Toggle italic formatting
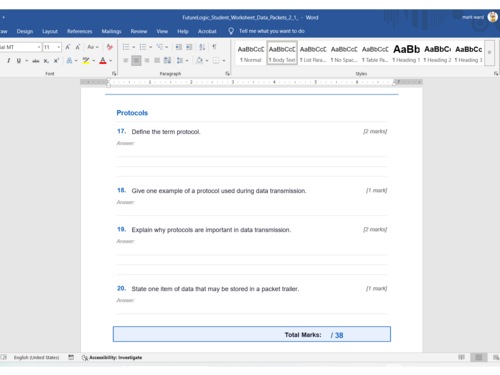This screenshot has width=500, height=375. [x=8, y=61]
